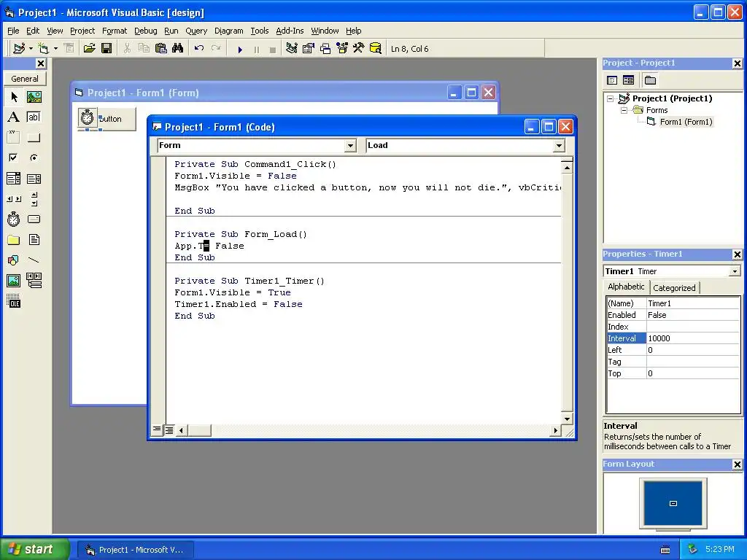
Task: Click the Interval value field 10000
Action: [693, 338]
